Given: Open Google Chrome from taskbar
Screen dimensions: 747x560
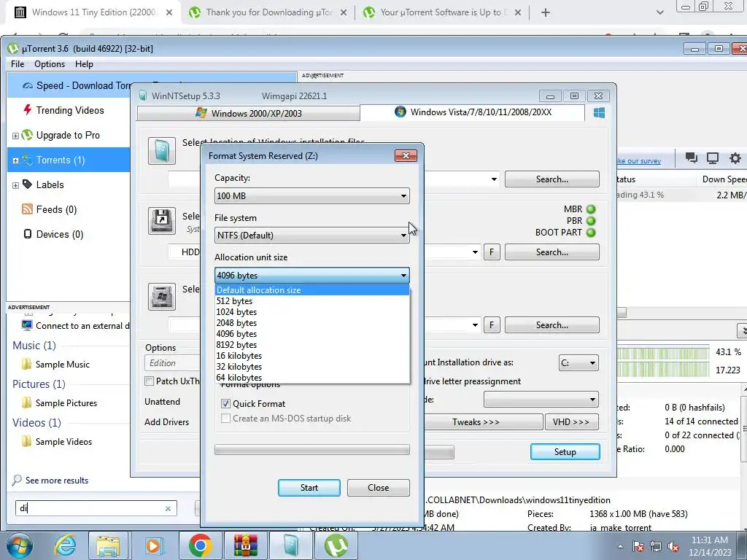Looking at the screenshot, I should pyautogui.click(x=201, y=545).
